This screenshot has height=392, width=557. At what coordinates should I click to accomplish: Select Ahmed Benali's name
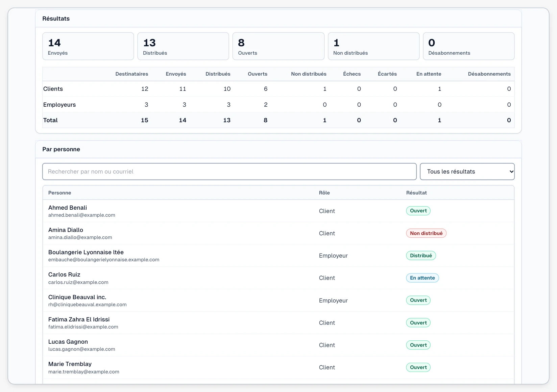tap(68, 208)
